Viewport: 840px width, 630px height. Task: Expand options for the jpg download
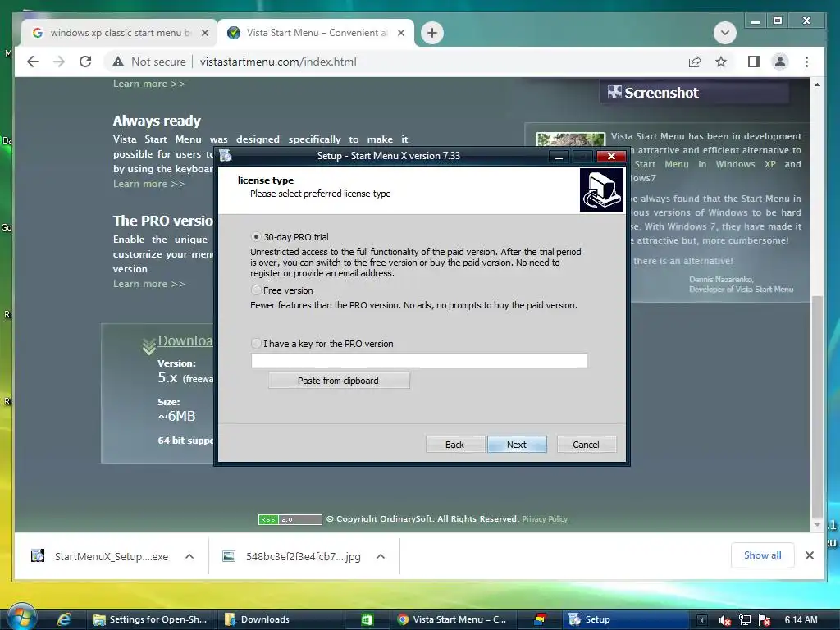(381, 556)
